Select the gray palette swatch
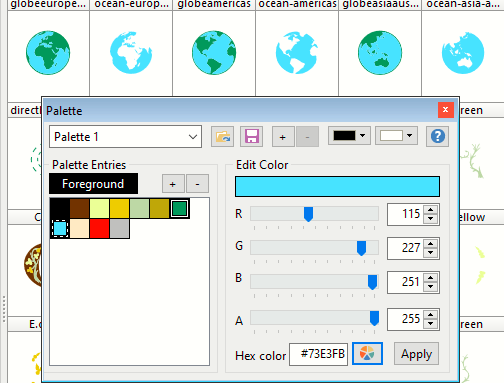 coord(119,229)
